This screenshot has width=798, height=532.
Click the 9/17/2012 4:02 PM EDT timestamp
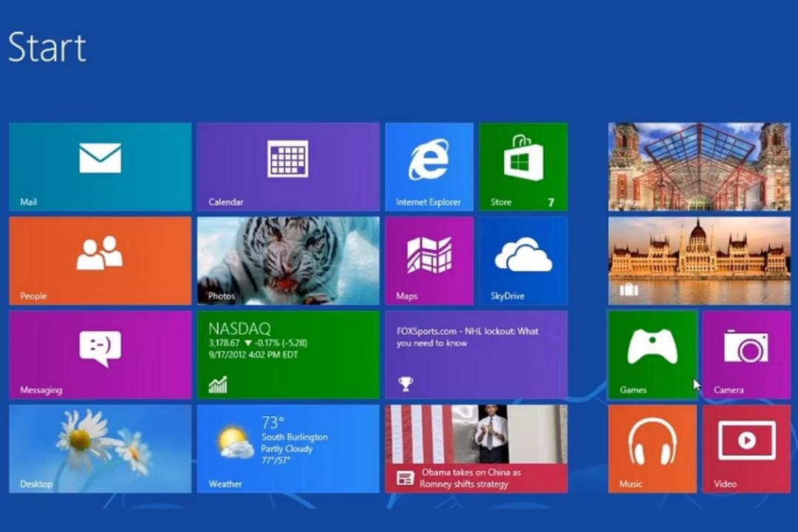[253, 355]
